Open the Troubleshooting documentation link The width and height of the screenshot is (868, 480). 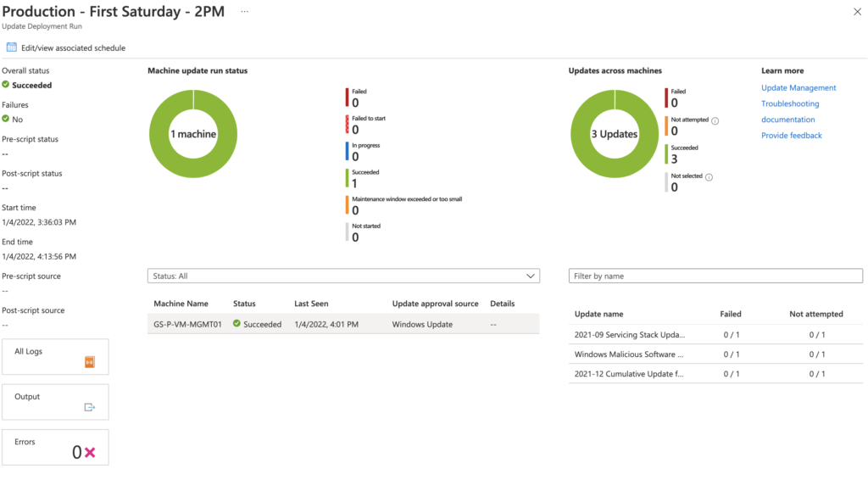pyautogui.click(x=790, y=111)
